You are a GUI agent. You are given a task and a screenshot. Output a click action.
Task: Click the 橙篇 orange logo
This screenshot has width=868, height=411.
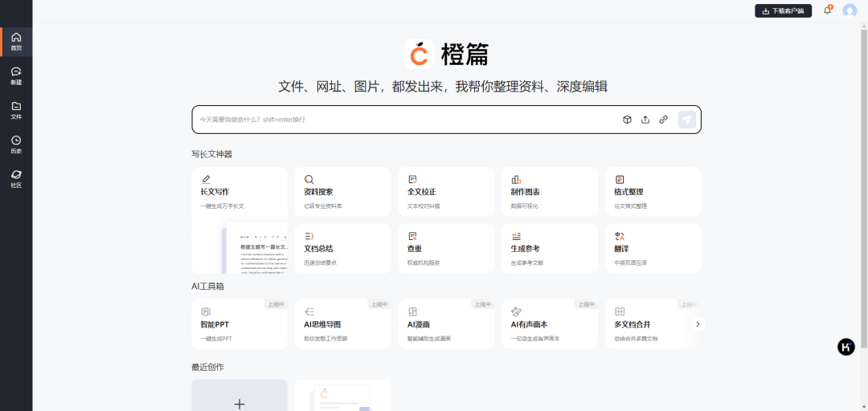[x=419, y=55]
